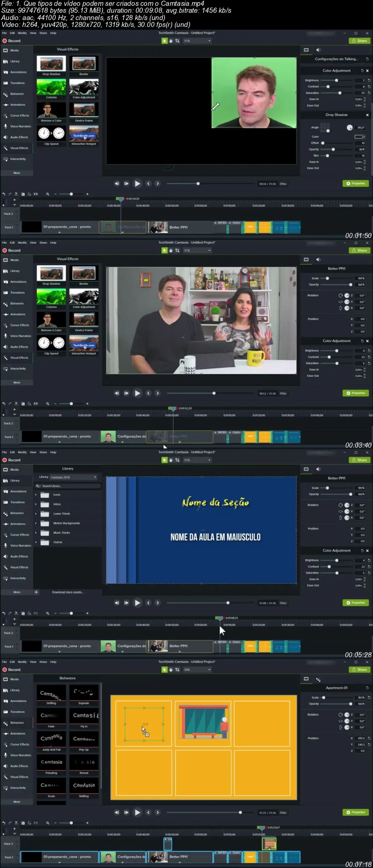The width and height of the screenshot is (373, 868).
Task: Select the Pop Up behavior thumbnail
Action: pos(84,739)
